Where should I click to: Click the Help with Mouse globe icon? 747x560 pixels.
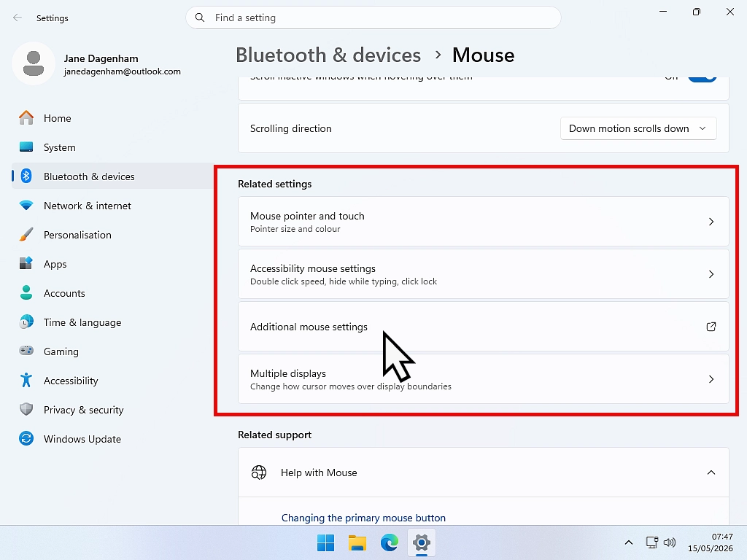coord(259,472)
